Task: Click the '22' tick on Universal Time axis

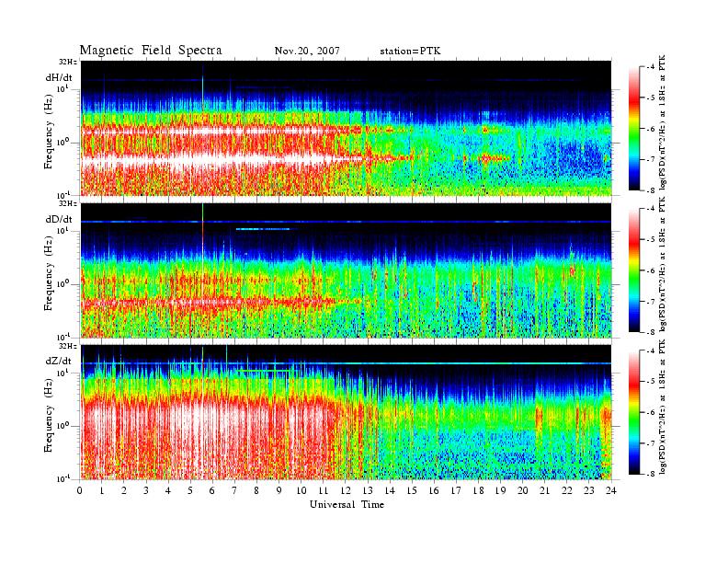Action: point(567,490)
